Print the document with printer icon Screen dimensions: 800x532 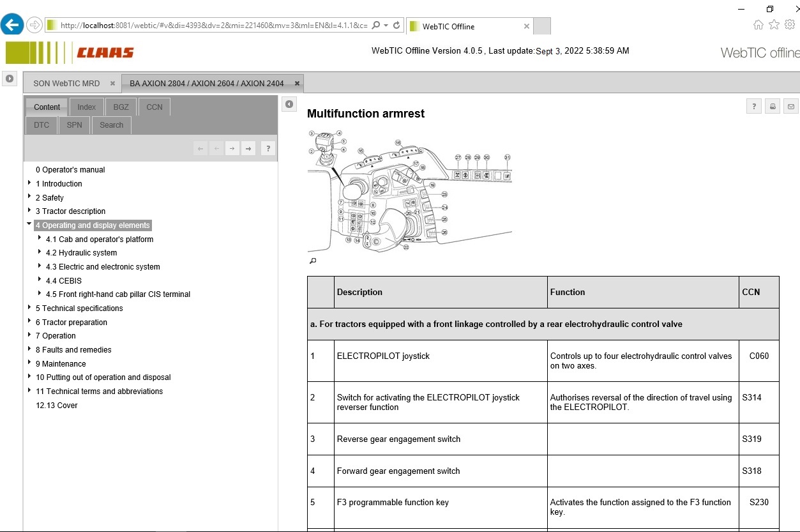point(773,107)
